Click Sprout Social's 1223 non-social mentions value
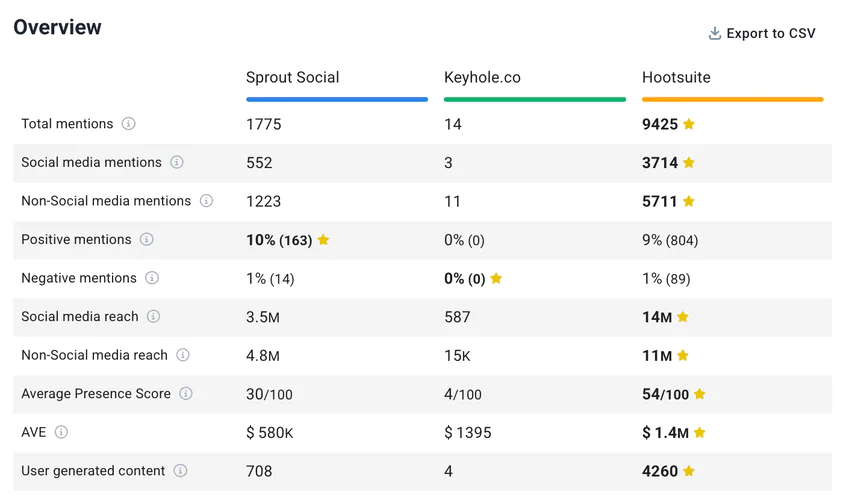 tap(263, 202)
